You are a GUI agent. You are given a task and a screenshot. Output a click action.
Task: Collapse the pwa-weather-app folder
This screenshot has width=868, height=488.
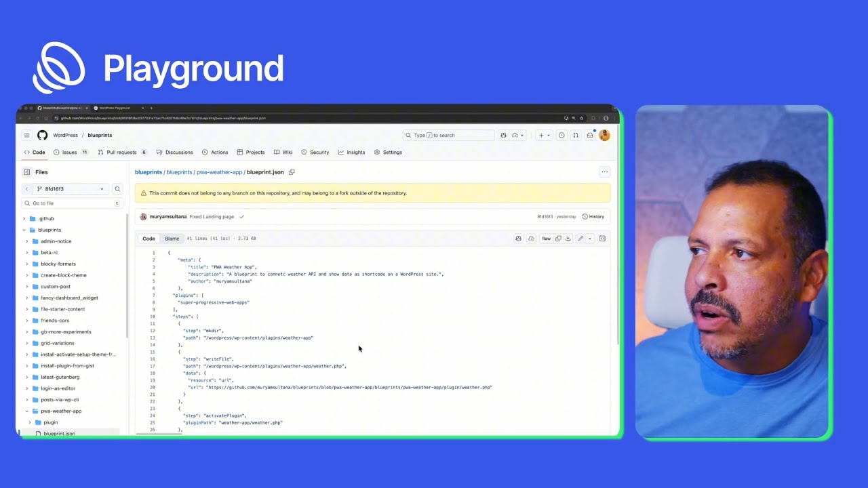[27, 411]
